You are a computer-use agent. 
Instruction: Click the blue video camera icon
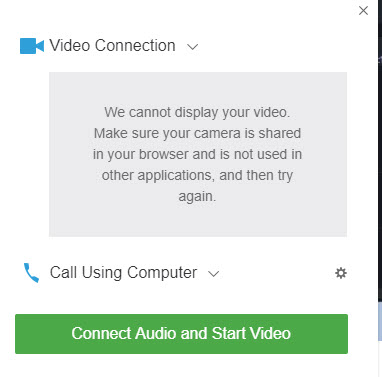point(32,46)
